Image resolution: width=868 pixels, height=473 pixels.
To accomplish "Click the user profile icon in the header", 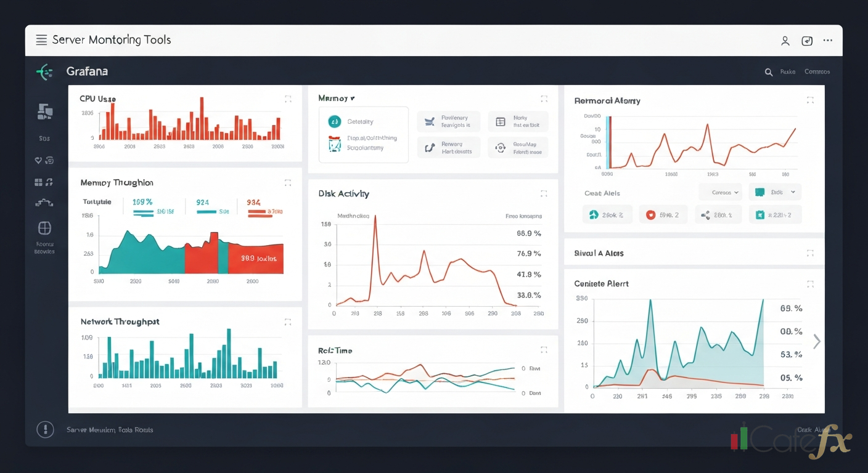I will tap(785, 41).
